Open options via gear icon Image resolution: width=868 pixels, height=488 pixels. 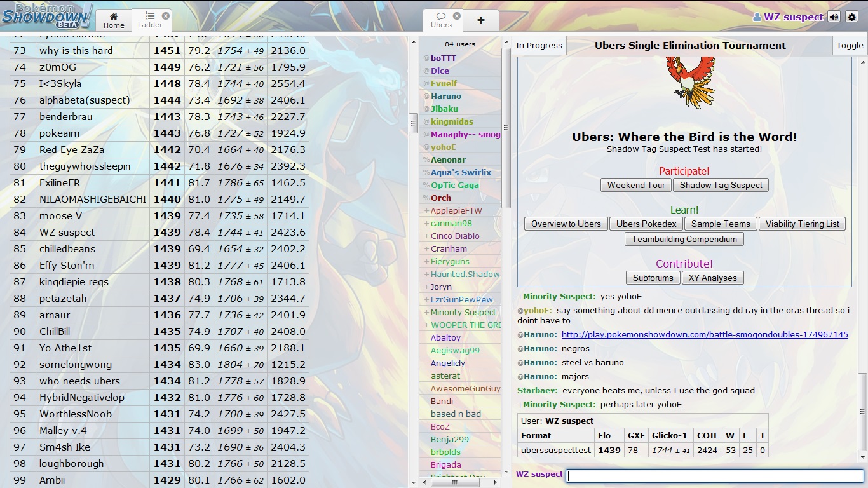[x=852, y=17]
